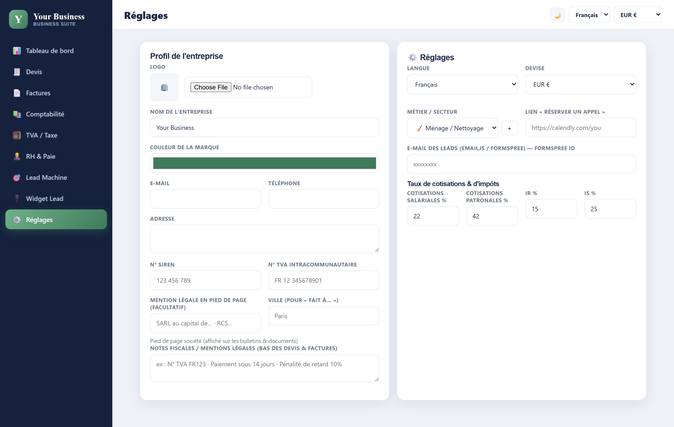
Task: Go to Devis section
Action: click(56, 72)
